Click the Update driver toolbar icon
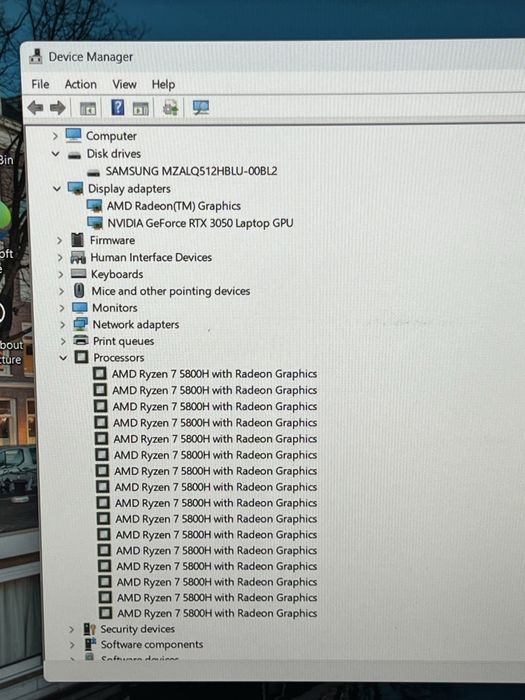Viewport: 525px width, 700px height. [x=171, y=108]
